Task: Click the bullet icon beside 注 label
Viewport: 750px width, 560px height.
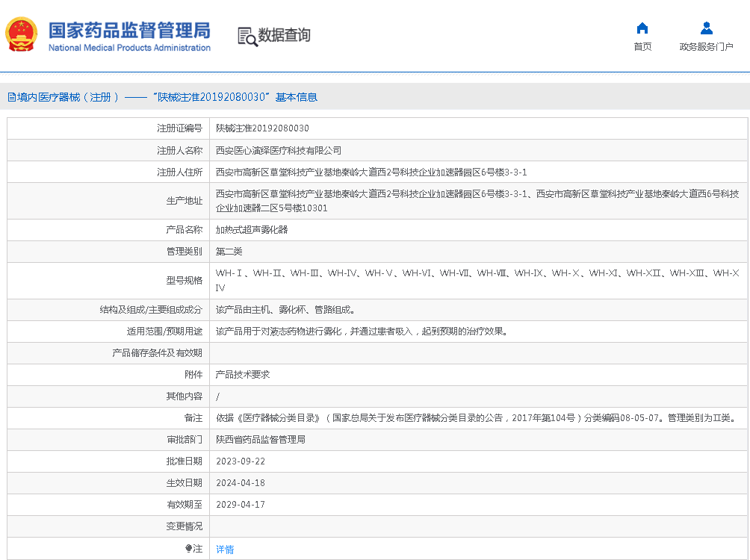Action: pos(189,549)
